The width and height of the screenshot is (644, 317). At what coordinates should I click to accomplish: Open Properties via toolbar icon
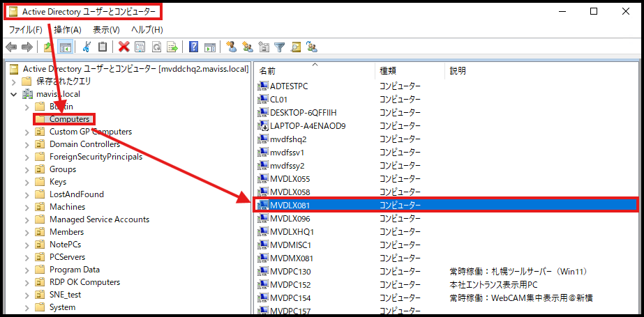click(x=140, y=47)
